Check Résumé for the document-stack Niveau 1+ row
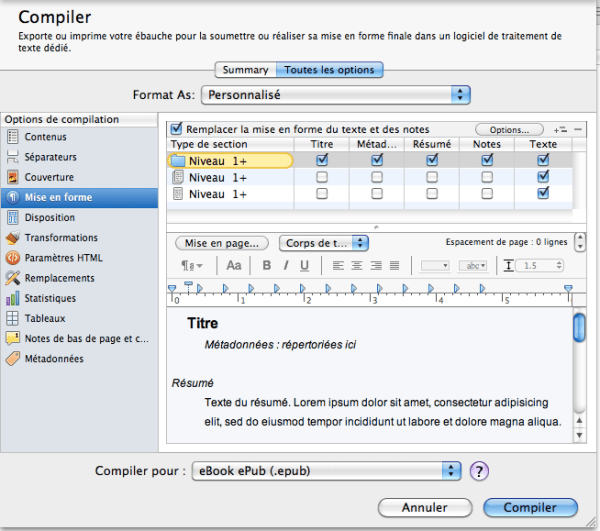 click(432, 177)
